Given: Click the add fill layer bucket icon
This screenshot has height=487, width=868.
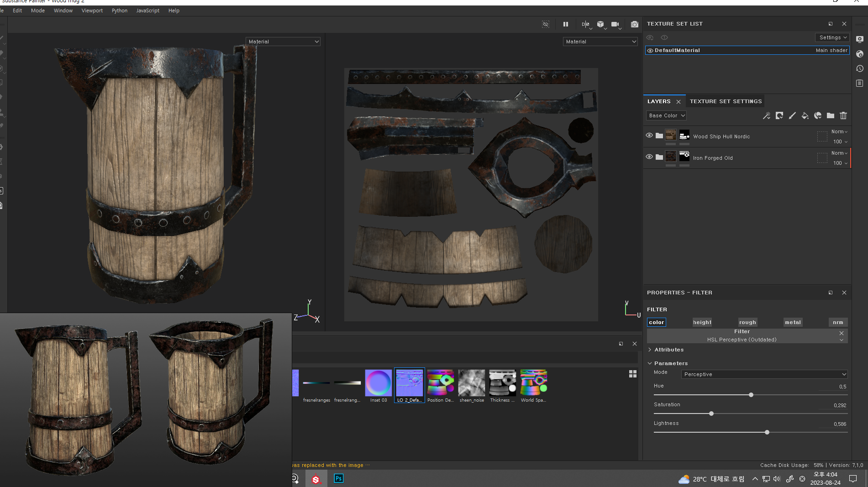Looking at the screenshot, I should [805, 115].
